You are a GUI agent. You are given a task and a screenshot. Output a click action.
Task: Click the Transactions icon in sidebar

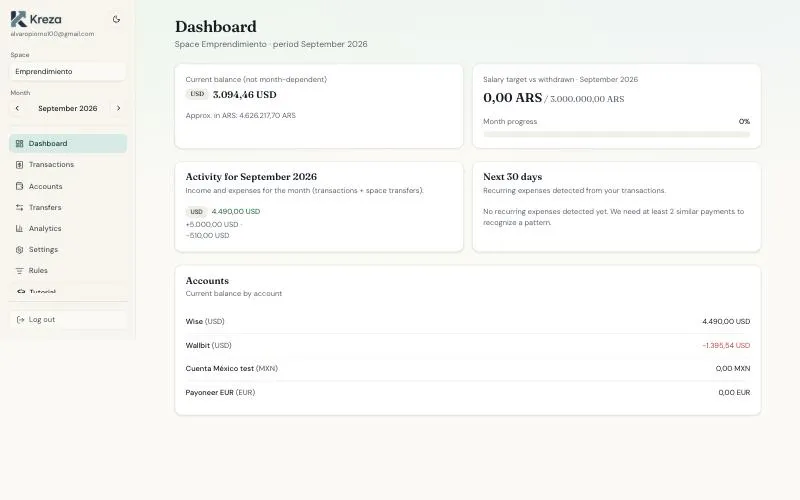19,164
